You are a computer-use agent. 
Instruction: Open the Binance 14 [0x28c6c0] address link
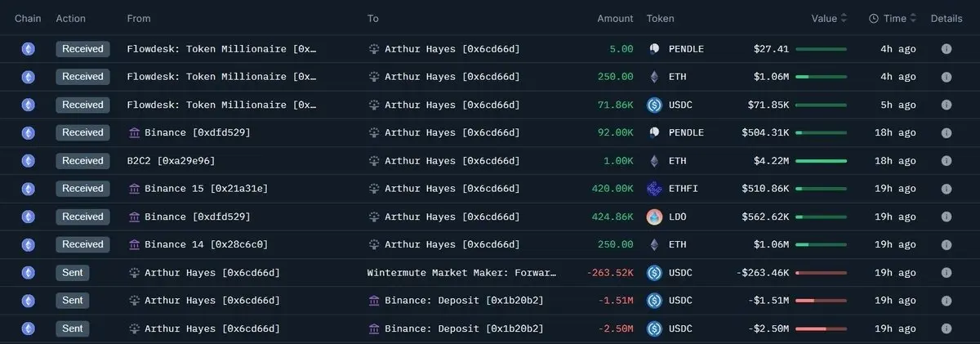206,244
